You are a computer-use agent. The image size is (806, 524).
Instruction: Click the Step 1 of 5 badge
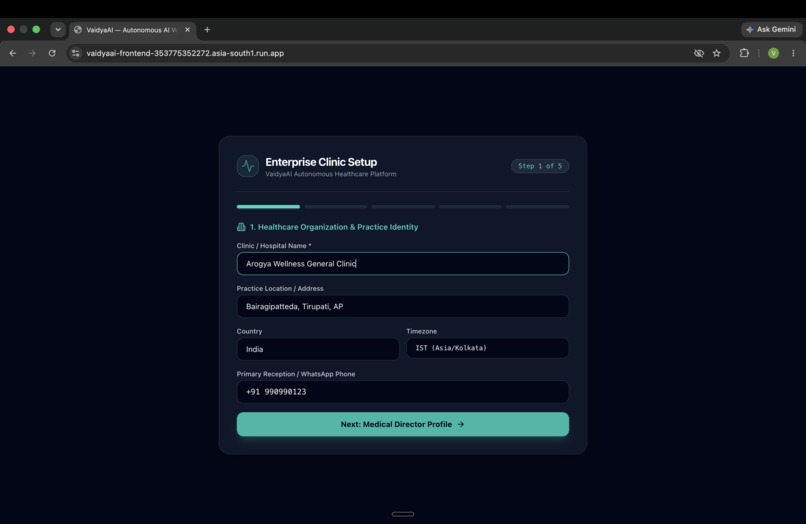point(540,166)
